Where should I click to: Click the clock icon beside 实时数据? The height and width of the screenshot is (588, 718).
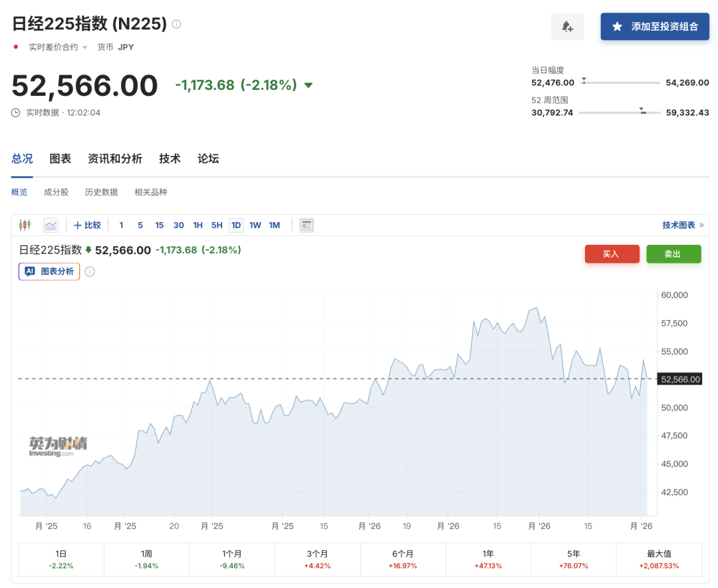pos(16,112)
